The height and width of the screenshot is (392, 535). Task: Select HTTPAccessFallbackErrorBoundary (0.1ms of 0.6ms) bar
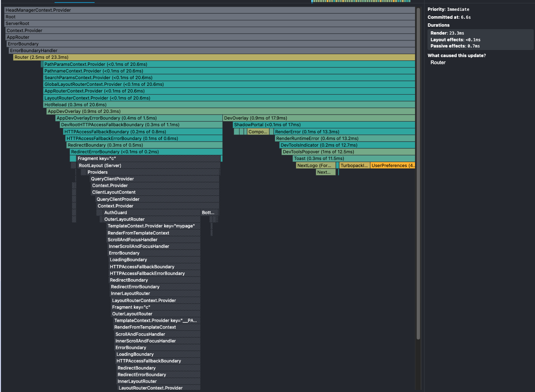click(x=144, y=138)
